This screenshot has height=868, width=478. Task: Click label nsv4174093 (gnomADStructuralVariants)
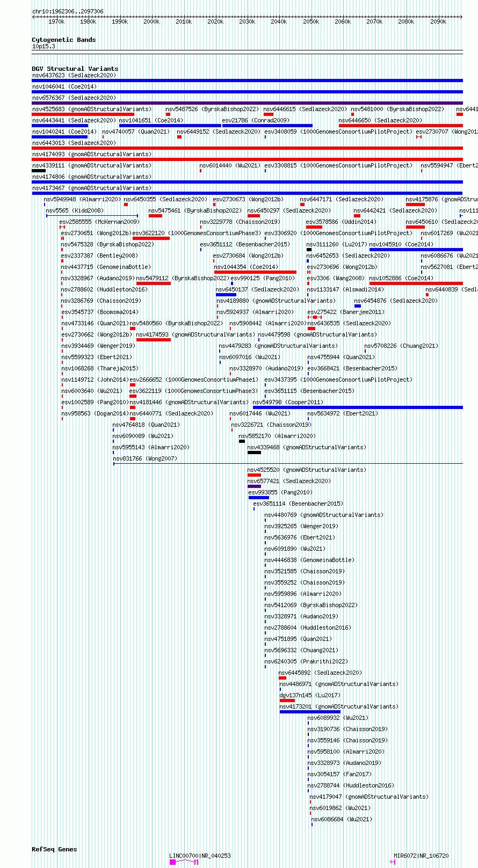pyautogui.click(x=92, y=155)
